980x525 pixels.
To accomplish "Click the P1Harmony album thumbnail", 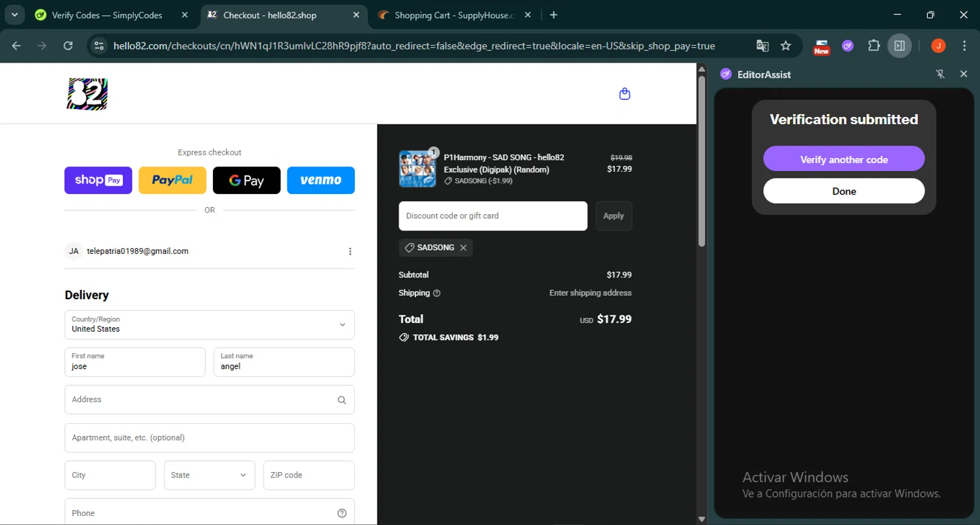I will click(417, 168).
